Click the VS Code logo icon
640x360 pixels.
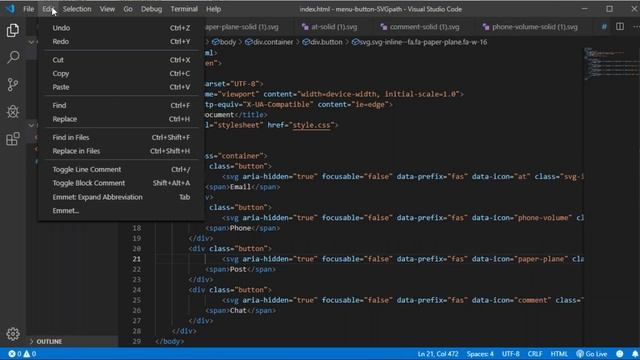coord(9,9)
